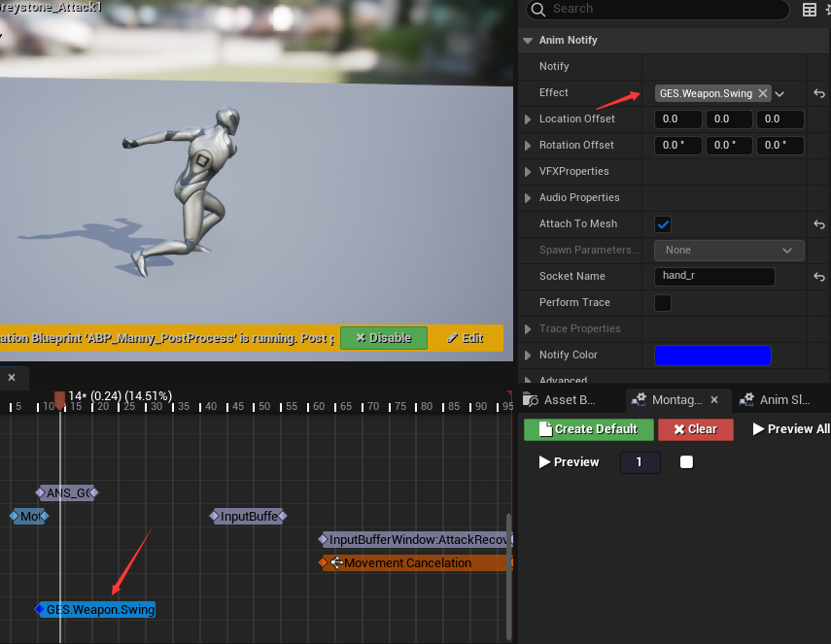Open the Spawn Parameters None dropdown
Viewport: 831px width, 644px height.
point(729,251)
